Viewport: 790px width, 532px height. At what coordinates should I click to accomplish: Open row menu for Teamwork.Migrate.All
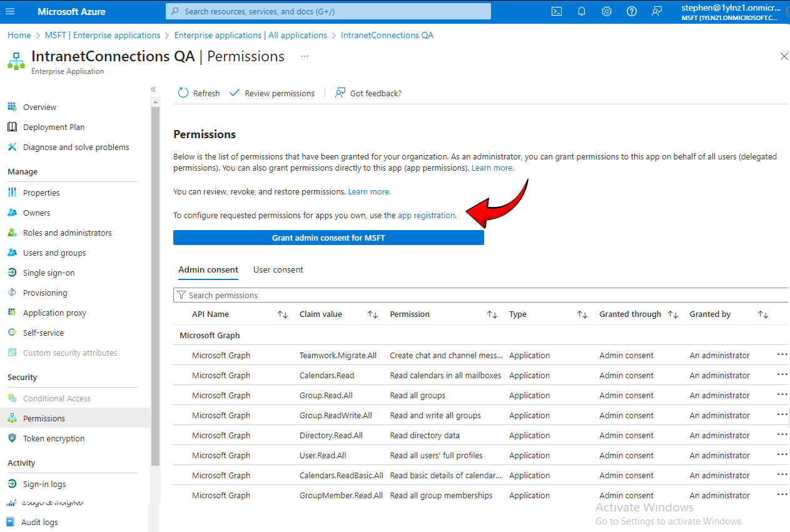click(782, 354)
